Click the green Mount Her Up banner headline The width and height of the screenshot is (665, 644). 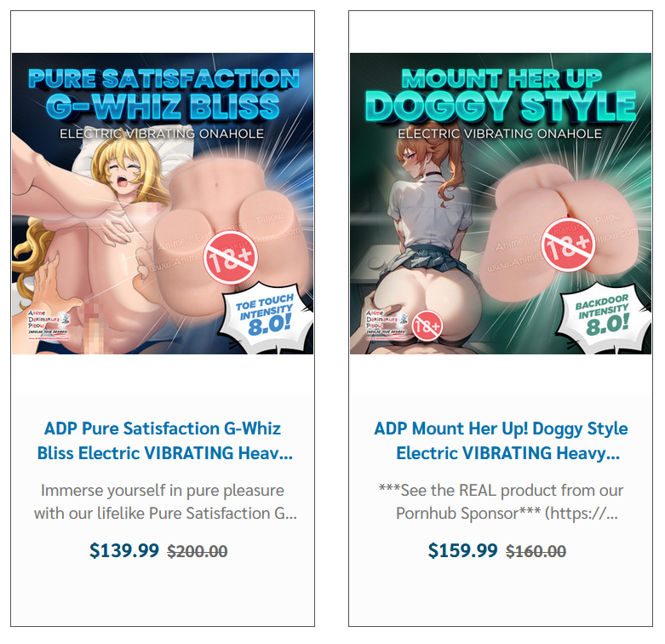pos(502,94)
